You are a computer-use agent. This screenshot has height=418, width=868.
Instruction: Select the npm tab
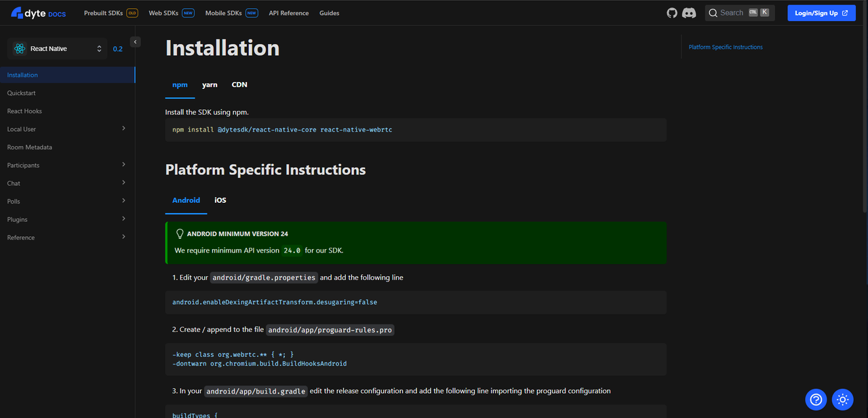coord(180,85)
